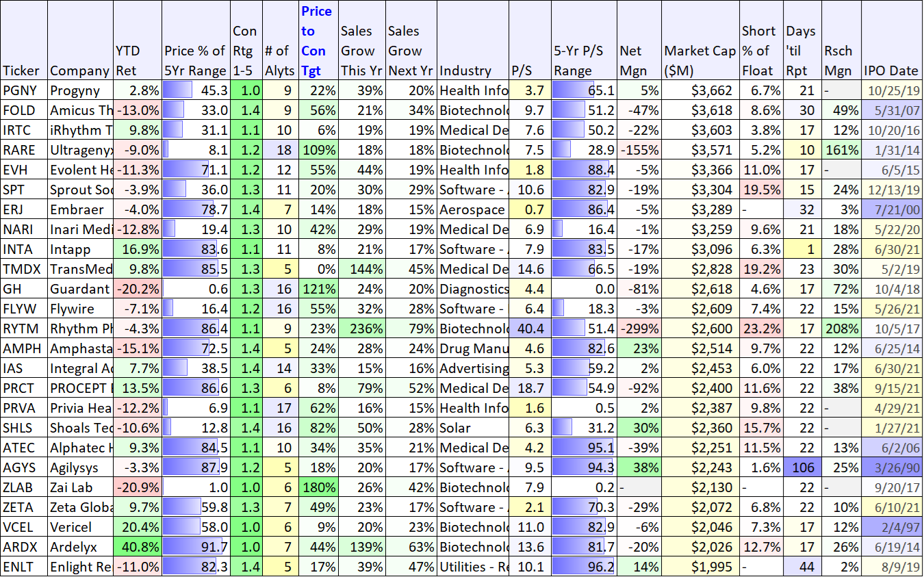Select RARE price to target 109%
Screen dimensions: 924x577
pyautogui.click(x=318, y=150)
